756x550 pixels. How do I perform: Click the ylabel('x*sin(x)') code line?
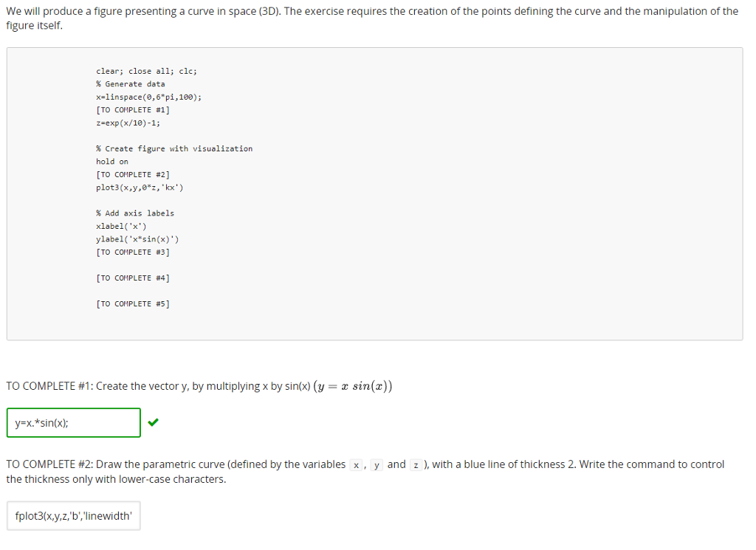coord(137,239)
